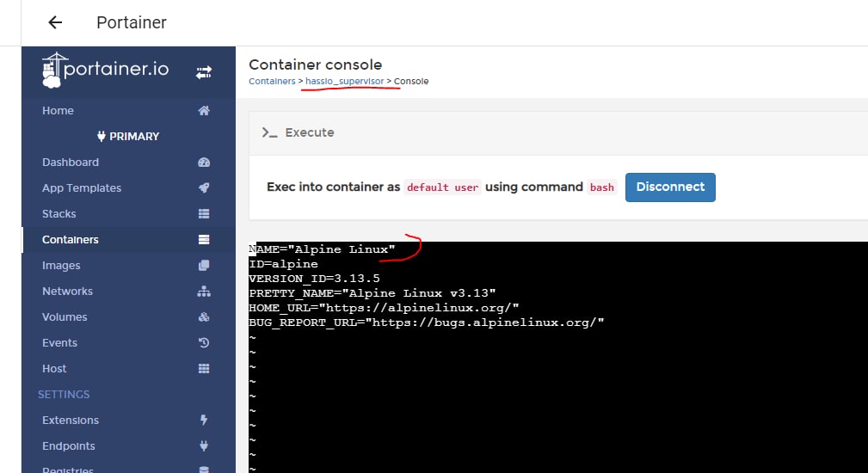Click the Container console heading

[315, 64]
